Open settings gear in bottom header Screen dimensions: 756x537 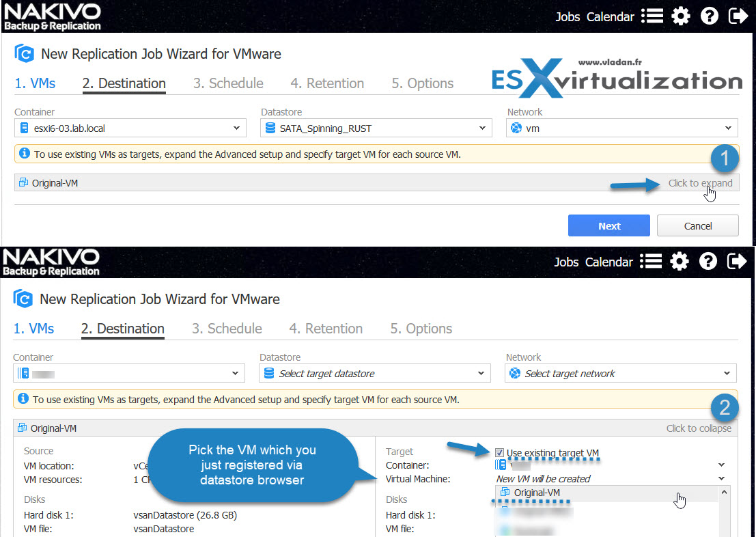coord(680,262)
